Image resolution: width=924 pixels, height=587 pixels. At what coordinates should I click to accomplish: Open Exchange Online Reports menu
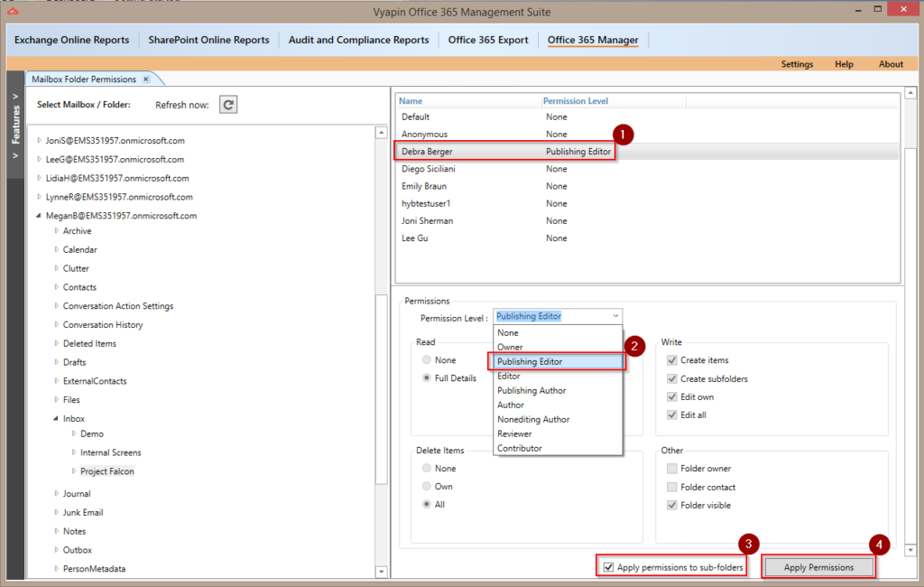point(72,40)
